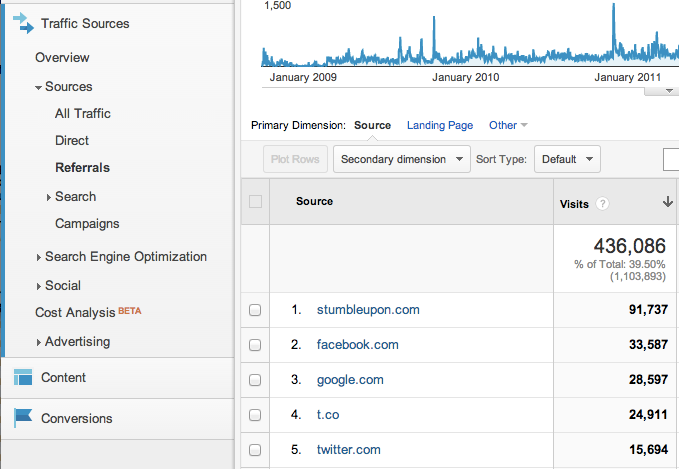Screen dimensions: 679x469
Task: Tick the stumbleupon.com row checkbox
Action: pos(255,310)
